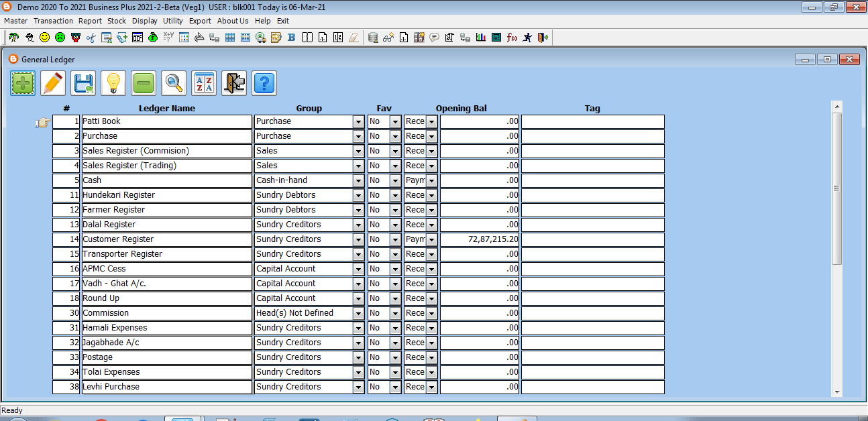
Task: Open help with the blue question mark icon
Action: pos(264,83)
